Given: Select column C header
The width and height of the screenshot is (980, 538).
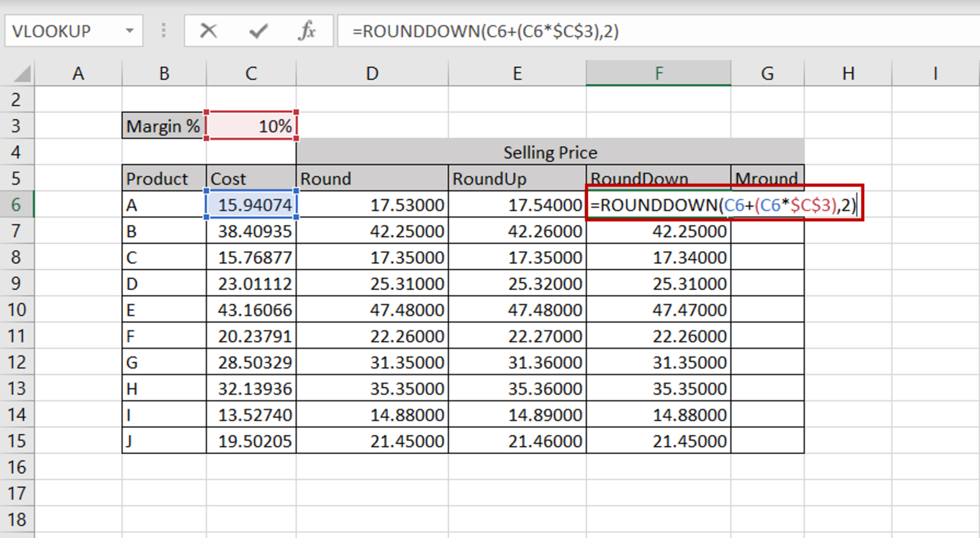Looking at the screenshot, I should [x=250, y=73].
